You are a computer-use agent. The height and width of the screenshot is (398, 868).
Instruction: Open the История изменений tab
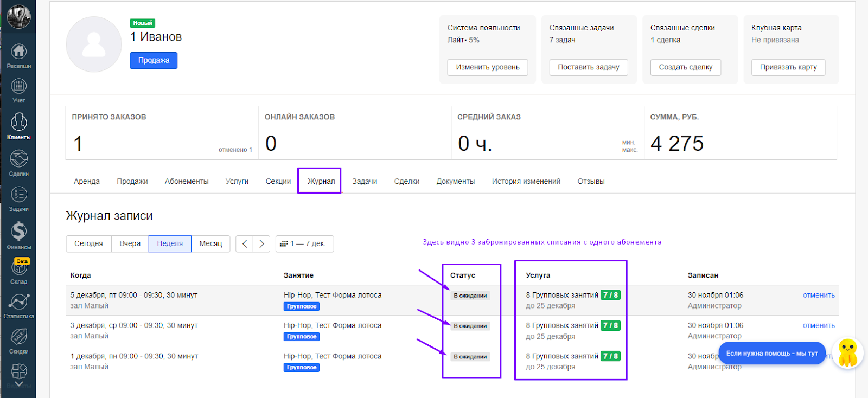[x=526, y=181]
